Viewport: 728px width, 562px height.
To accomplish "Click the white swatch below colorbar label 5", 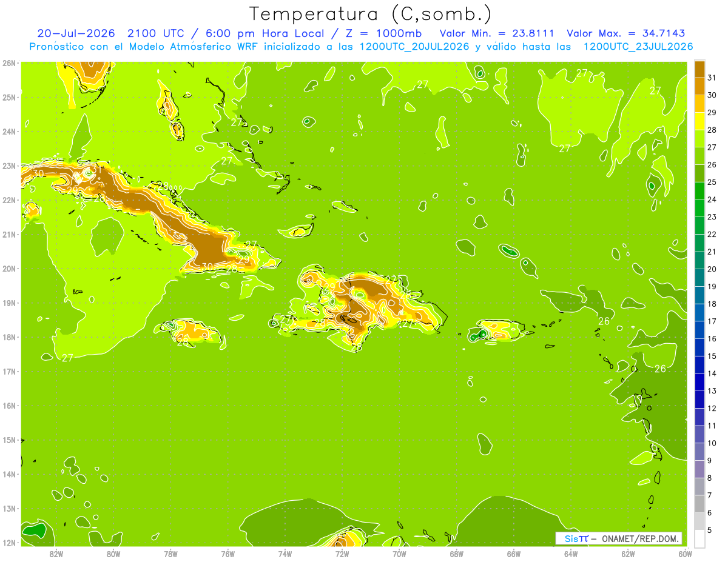I will pyautogui.click(x=699, y=539).
